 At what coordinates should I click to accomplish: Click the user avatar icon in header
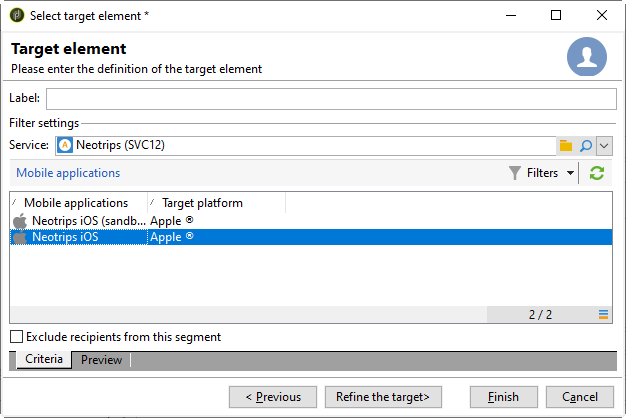[x=587, y=58]
